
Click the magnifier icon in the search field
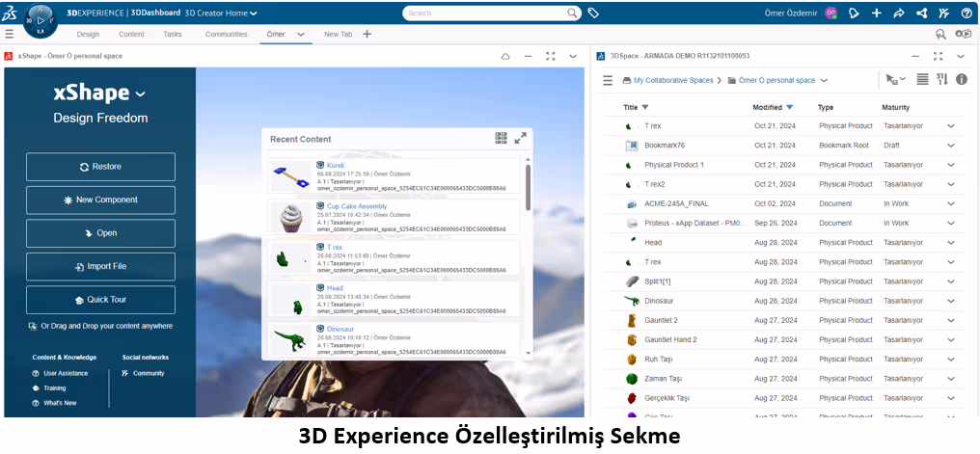(x=573, y=13)
